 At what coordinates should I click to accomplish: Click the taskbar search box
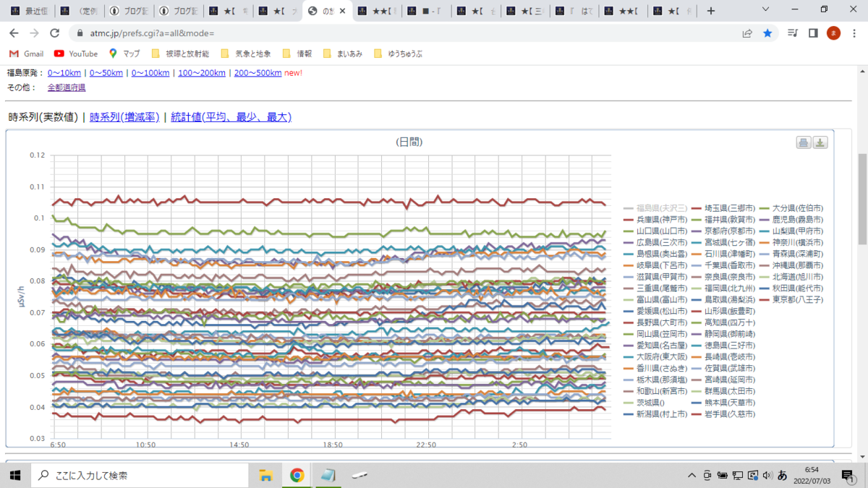[x=139, y=475]
